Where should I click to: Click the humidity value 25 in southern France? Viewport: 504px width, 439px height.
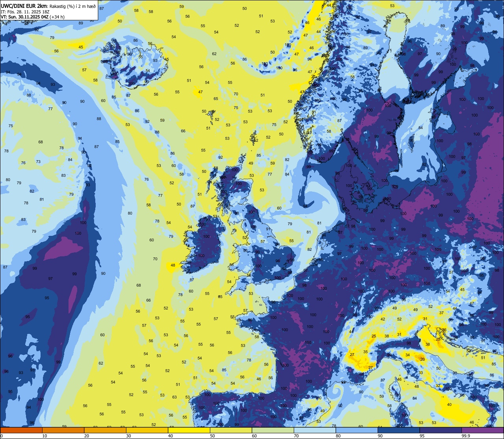[x=374, y=336]
